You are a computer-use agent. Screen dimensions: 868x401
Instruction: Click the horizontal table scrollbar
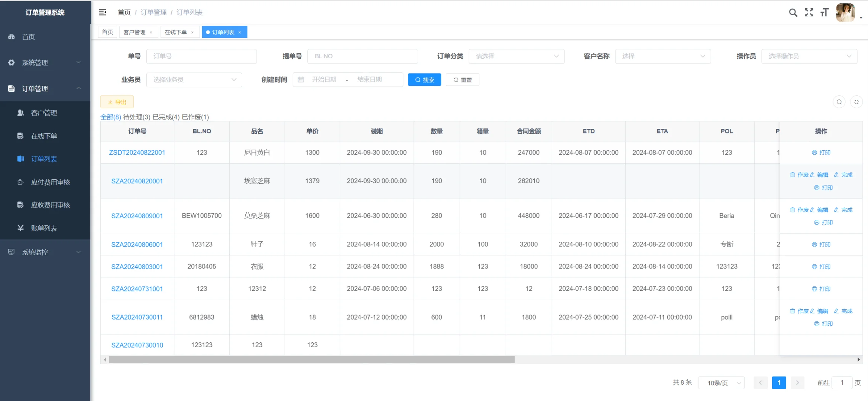[x=311, y=359]
